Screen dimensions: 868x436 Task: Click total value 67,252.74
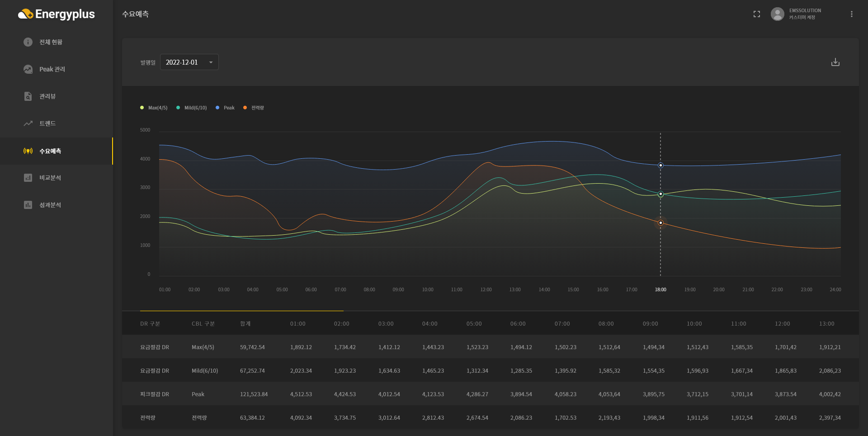(252, 371)
